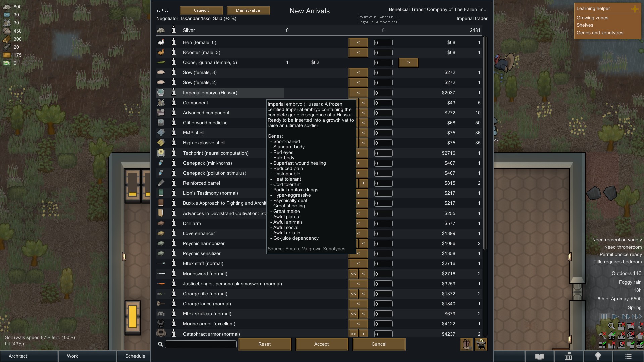Open info for Justicebringer persona plasmasword
This screenshot has width=644, height=362.
[x=174, y=283]
